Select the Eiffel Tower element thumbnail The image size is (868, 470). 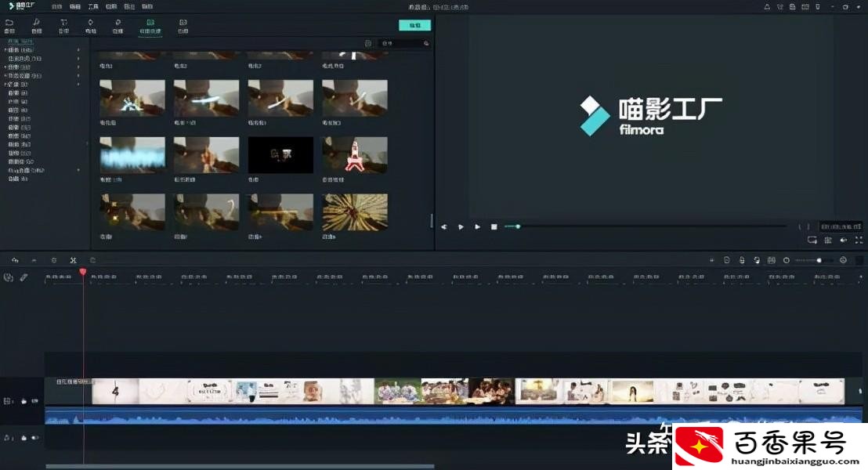(x=355, y=155)
